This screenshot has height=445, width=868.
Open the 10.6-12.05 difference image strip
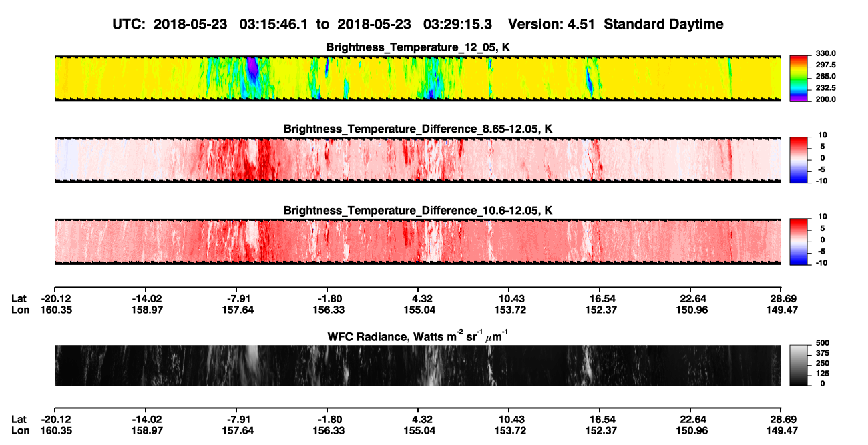pyautogui.click(x=417, y=241)
